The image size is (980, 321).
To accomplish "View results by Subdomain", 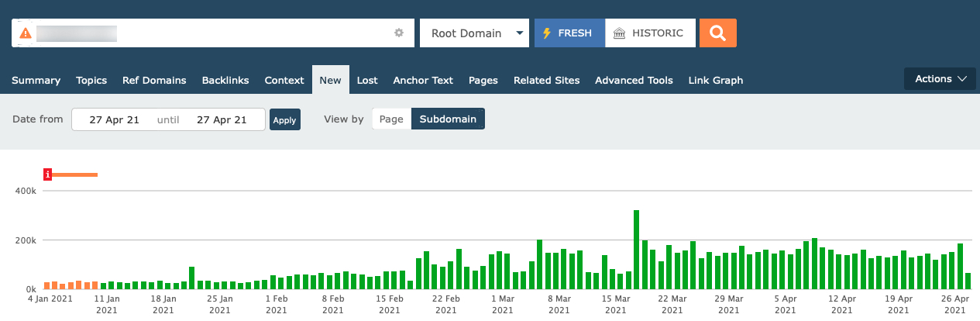I will (448, 119).
